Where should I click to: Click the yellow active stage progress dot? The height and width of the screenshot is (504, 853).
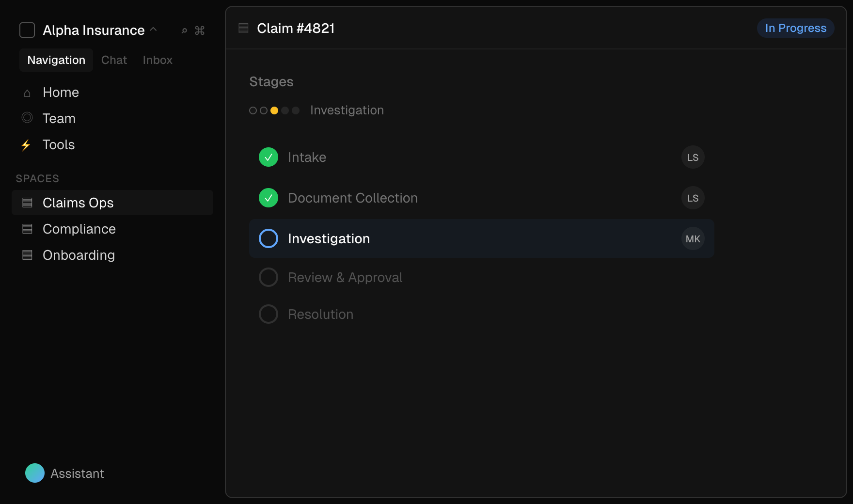click(274, 110)
